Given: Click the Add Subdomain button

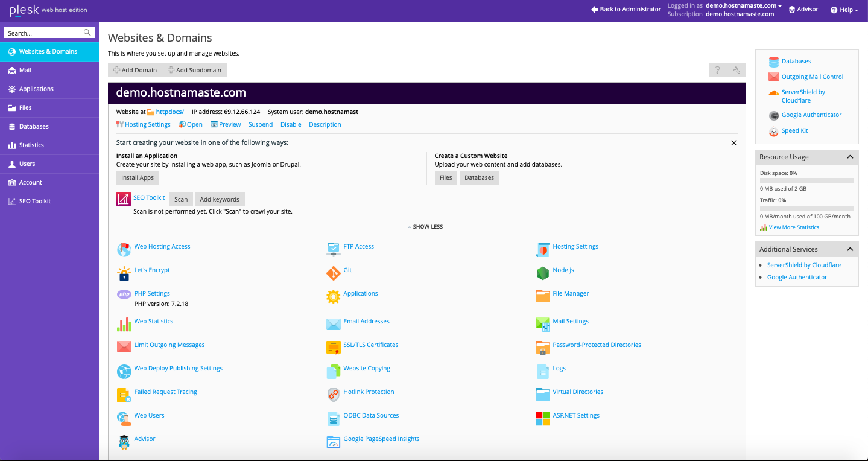Looking at the screenshot, I should coord(194,70).
